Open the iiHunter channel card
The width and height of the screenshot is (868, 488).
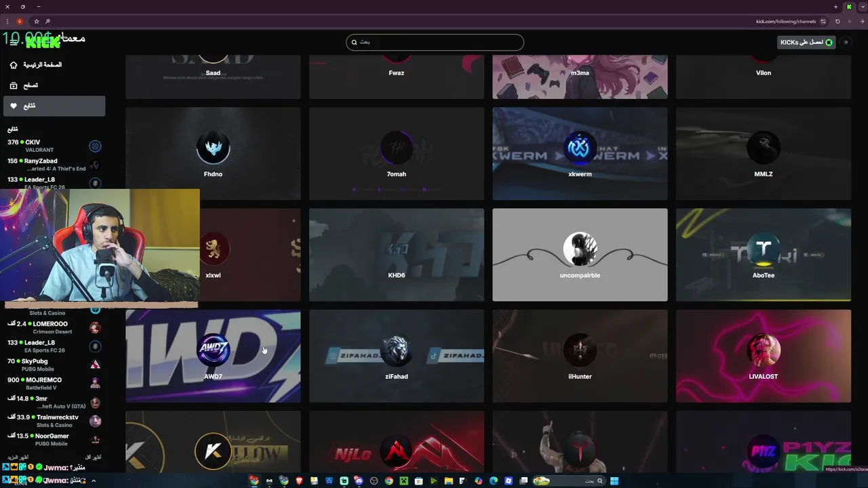tap(580, 356)
